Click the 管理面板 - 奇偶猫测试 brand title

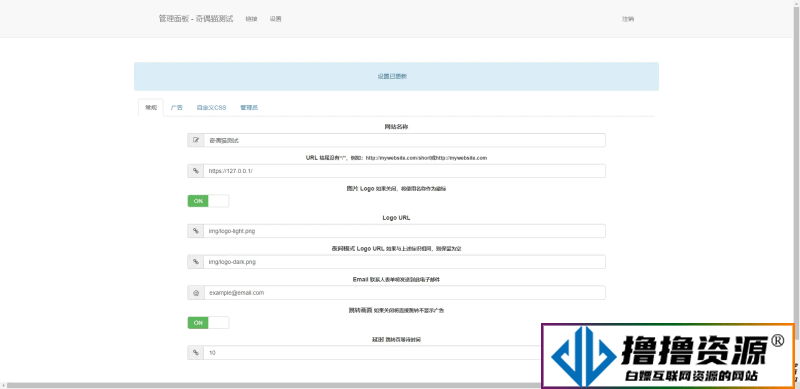(x=196, y=18)
